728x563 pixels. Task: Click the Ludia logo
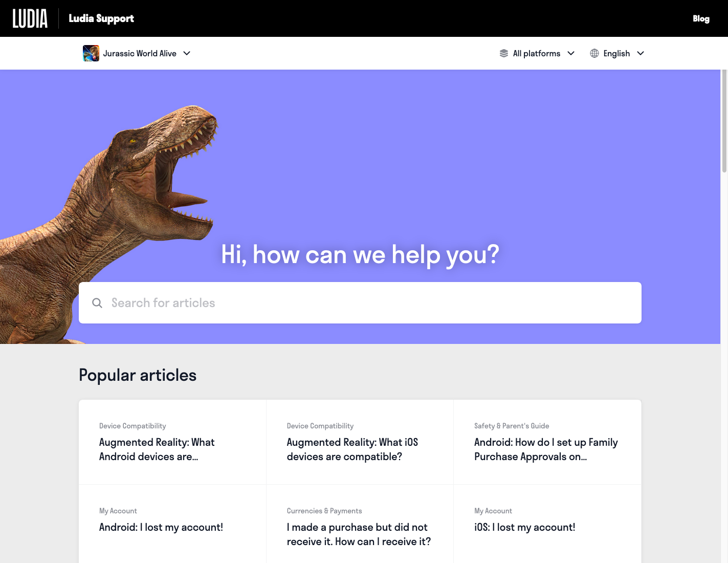coord(30,18)
